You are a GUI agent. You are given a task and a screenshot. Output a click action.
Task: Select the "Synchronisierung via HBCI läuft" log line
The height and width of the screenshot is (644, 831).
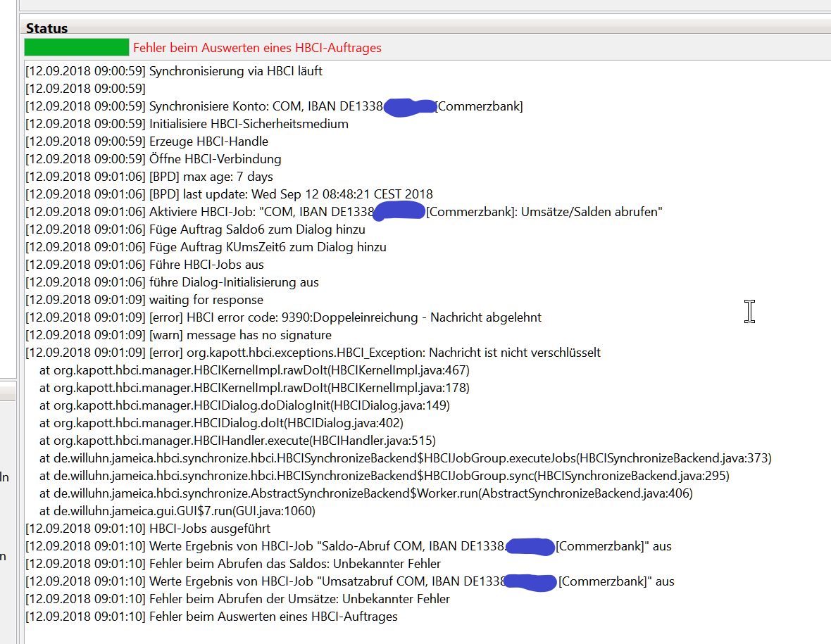235,71
